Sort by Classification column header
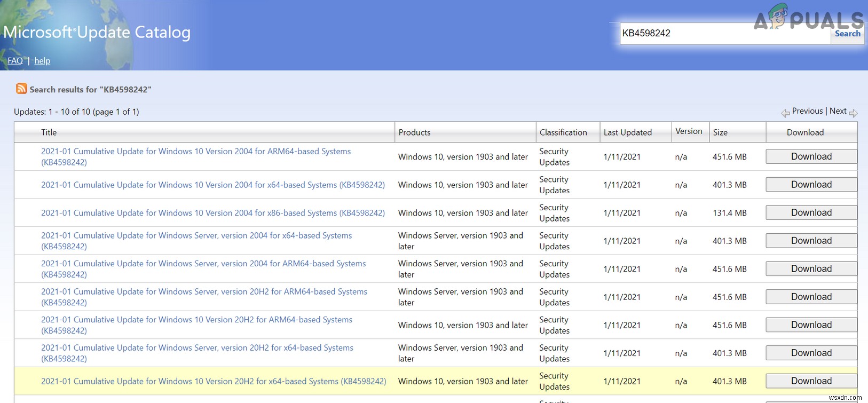This screenshot has height=403, width=868. coord(563,132)
